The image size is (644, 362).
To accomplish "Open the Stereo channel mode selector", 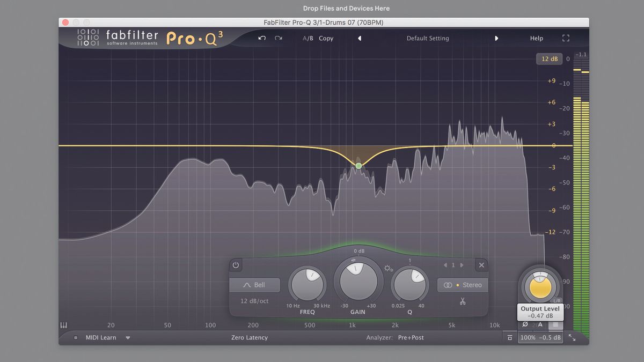I will (x=462, y=285).
